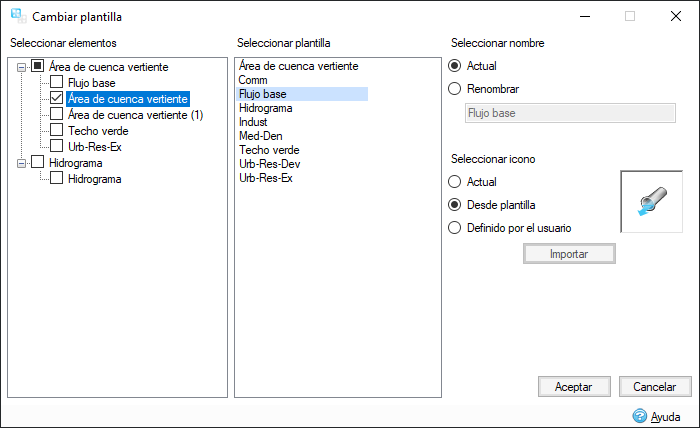The width and height of the screenshot is (700, 428).
Task: Choose the Med-Den template
Action: (x=260, y=136)
